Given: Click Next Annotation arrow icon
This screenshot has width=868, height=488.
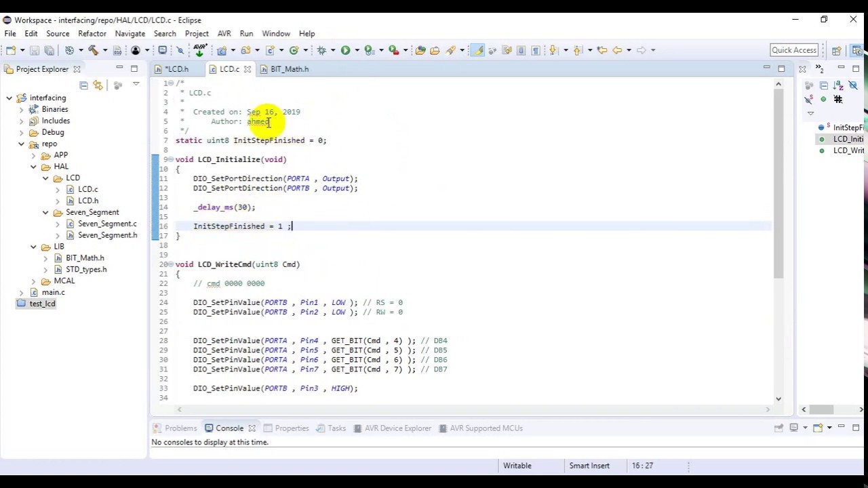Looking at the screenshot, I should click(553, 50).
